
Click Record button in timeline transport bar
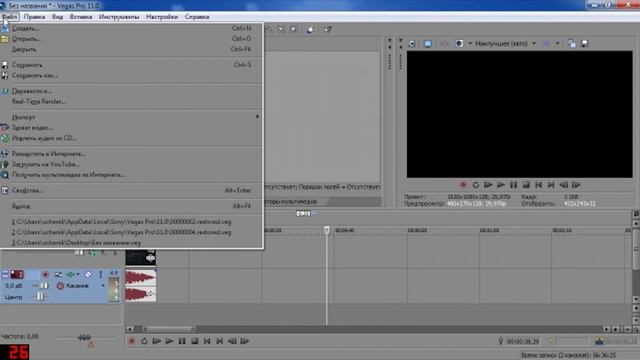click(x=131, y=341)
